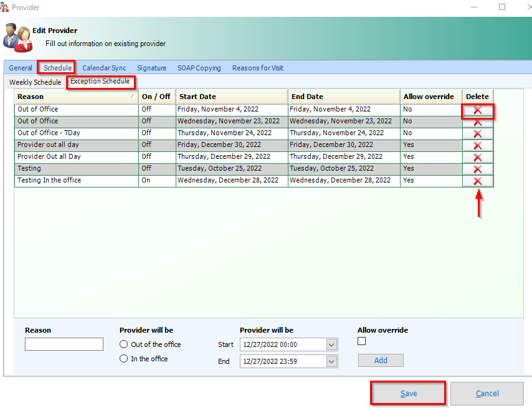The height and width of the screenshot is (408, 532).
Task: Sort by the On / Off column header
Action: click(x=157, y=97)
